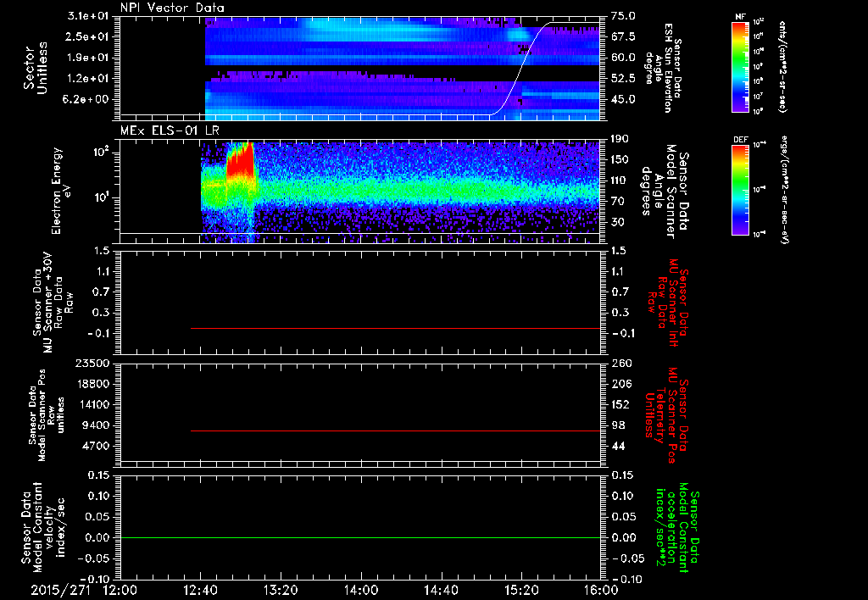Click the MEx ELS-01 LR panel title
Viewport: 868px width, 600px height.
tap(170, 131)
